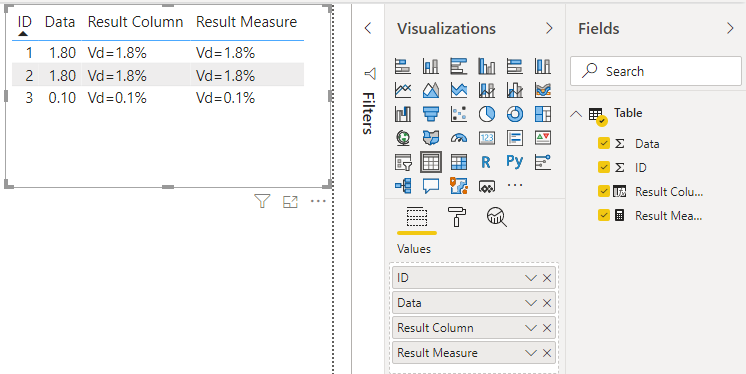
Task: Collapse the Fields pane
Action: [x=730, y=29]
